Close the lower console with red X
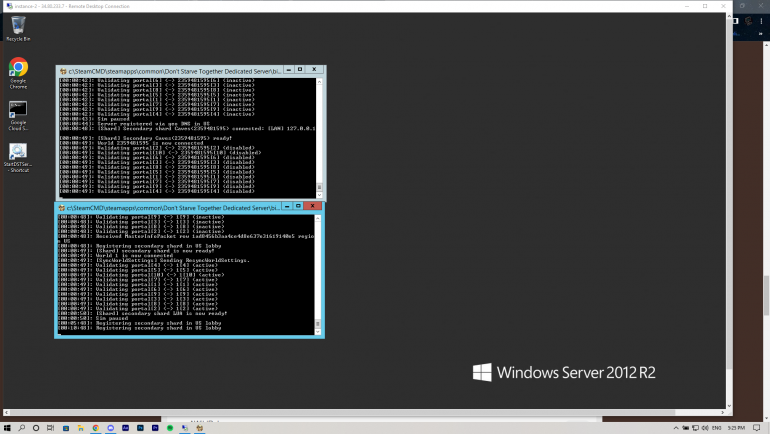Viewport: 770px width, 434px height. point(312,206)
